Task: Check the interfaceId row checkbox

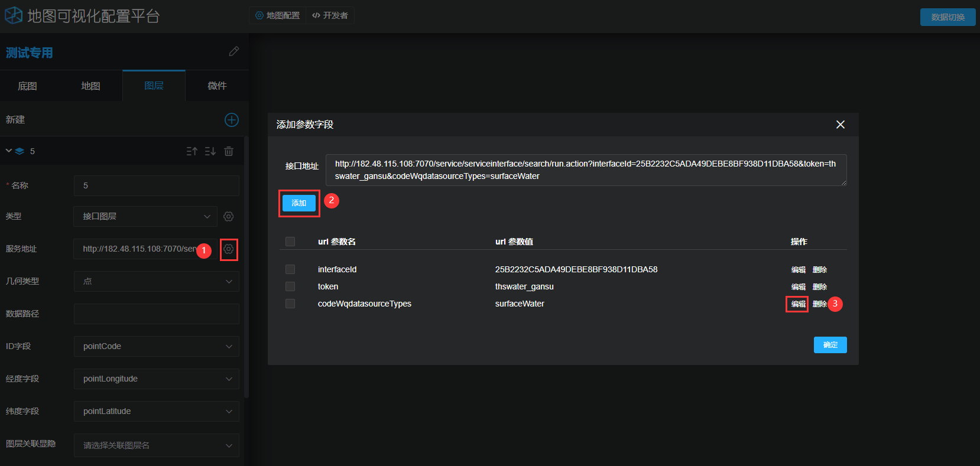Action: (x=290, y=269)
